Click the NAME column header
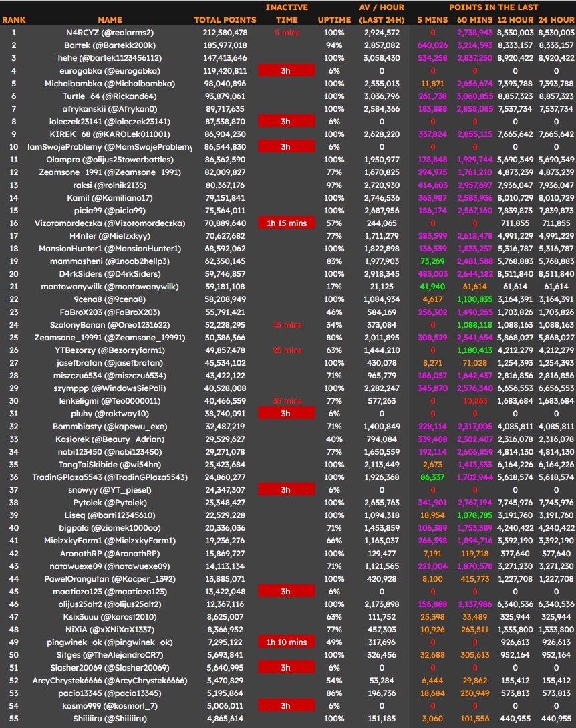The image size is (576, 728). [110, 20]
